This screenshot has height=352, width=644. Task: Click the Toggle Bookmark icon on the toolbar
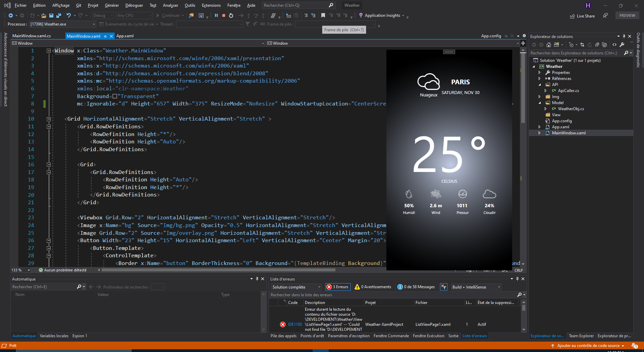[323, 15]
